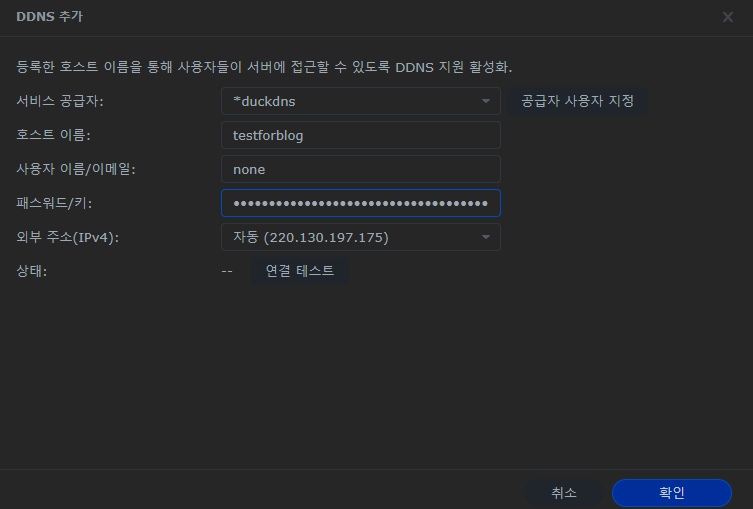
Task: Open the 서비스 공급자 *duckdns combo box
Action: 350,101
